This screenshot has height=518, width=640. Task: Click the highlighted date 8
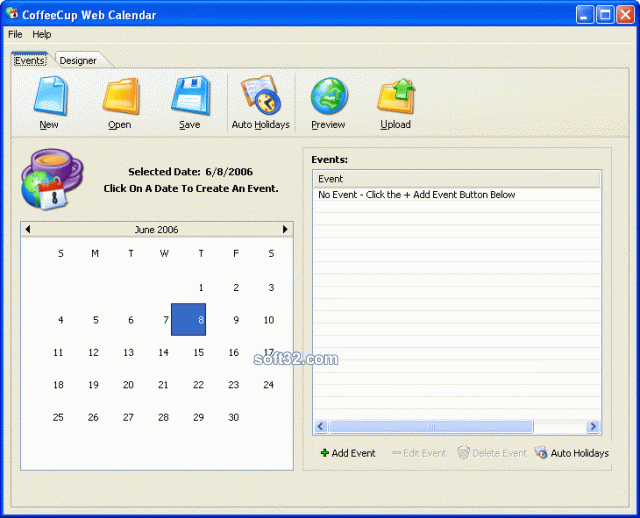coord(189,320)
